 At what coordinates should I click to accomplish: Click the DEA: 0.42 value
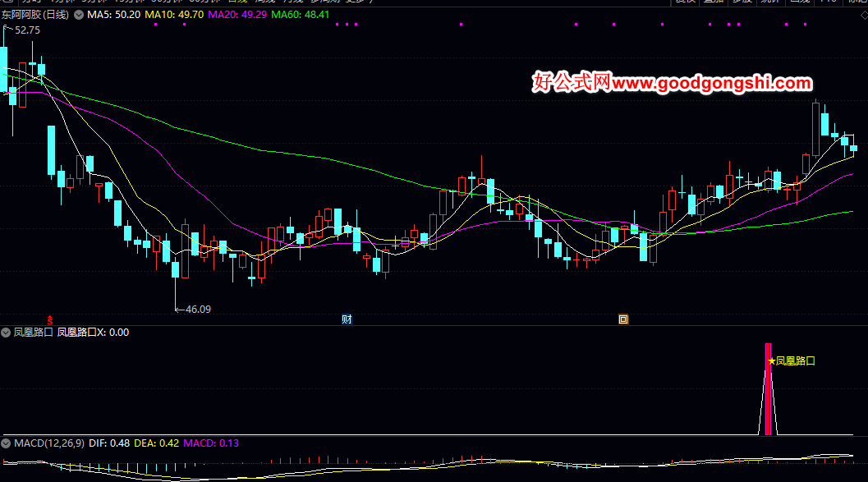click(157, 443)
